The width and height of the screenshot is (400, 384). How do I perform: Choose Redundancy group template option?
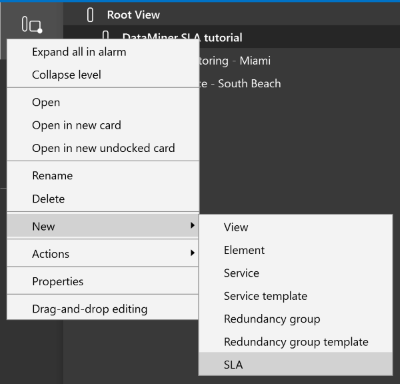pyautogui.click(x=296, y=342)
